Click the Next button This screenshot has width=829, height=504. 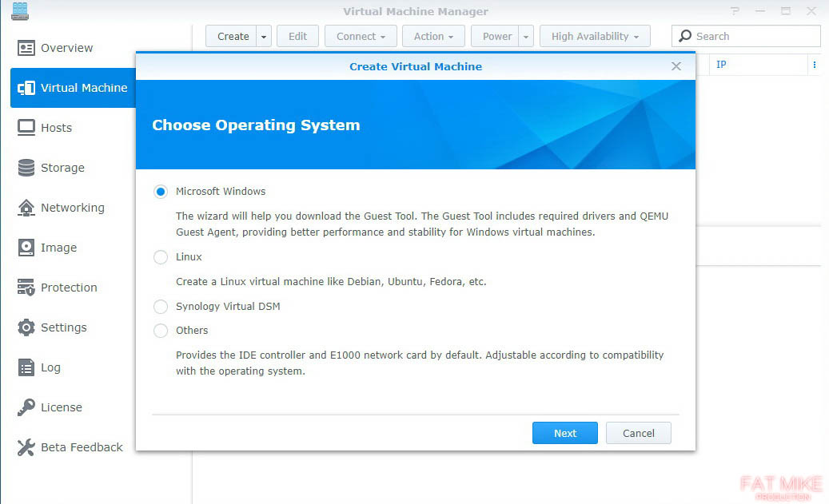(x=564, y=433)
